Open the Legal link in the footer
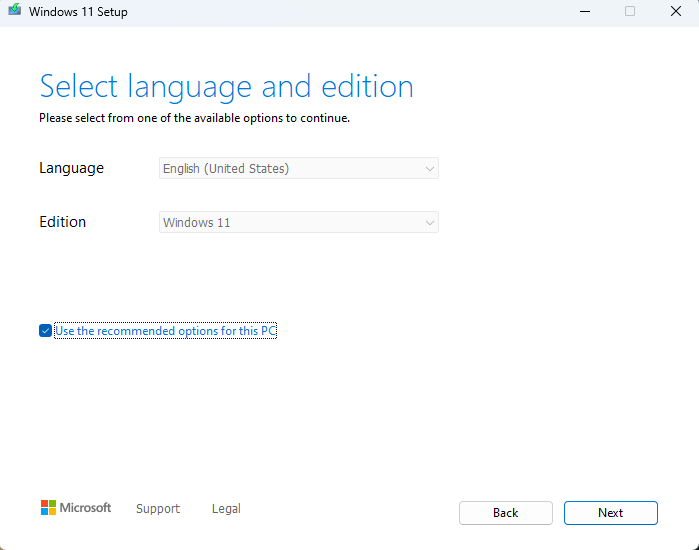The width and height of the screenshot is (699, 550). tap(226, 509)
